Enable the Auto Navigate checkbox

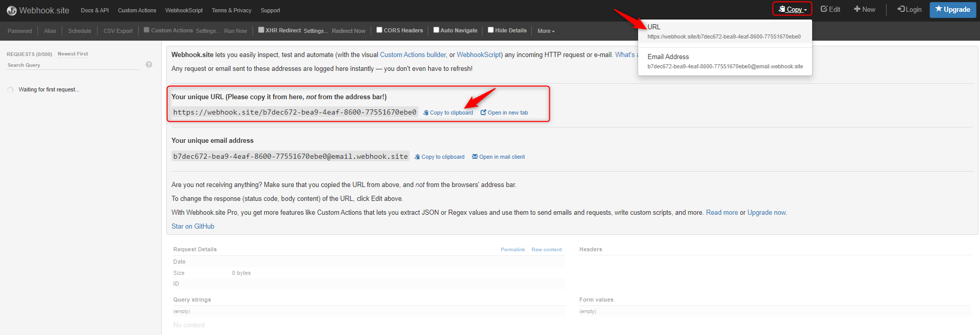pyautogui.click(x=436, y=30)
